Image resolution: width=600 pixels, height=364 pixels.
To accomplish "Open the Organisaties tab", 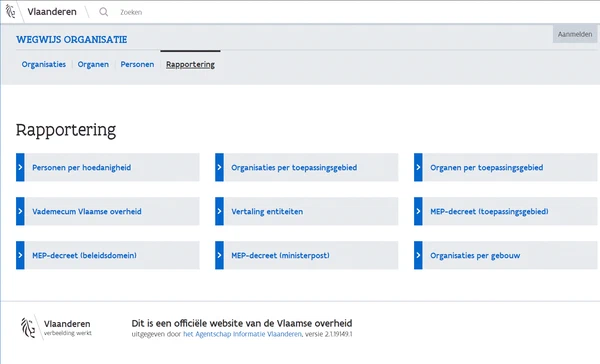I will click(44, 64).
